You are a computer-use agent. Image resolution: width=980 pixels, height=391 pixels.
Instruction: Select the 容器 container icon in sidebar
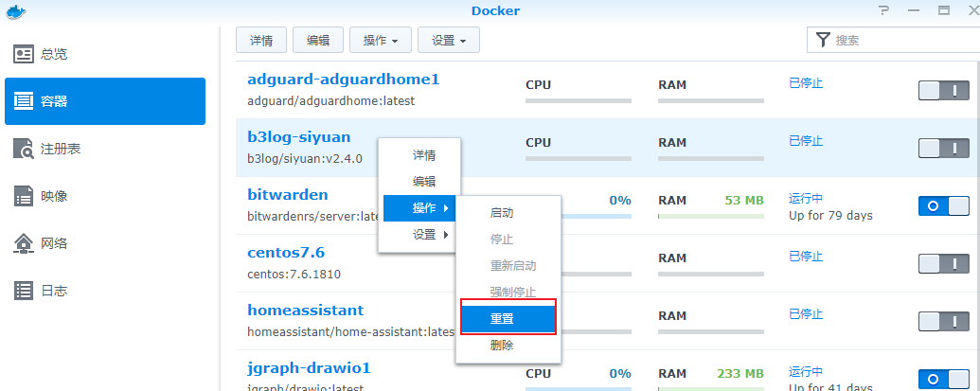[24, 101]
